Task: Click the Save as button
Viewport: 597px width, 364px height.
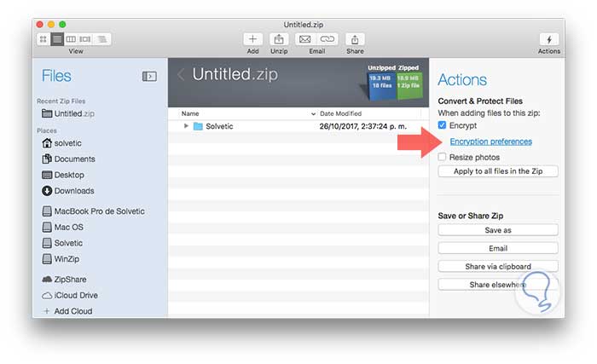Action: pos(498,230)
